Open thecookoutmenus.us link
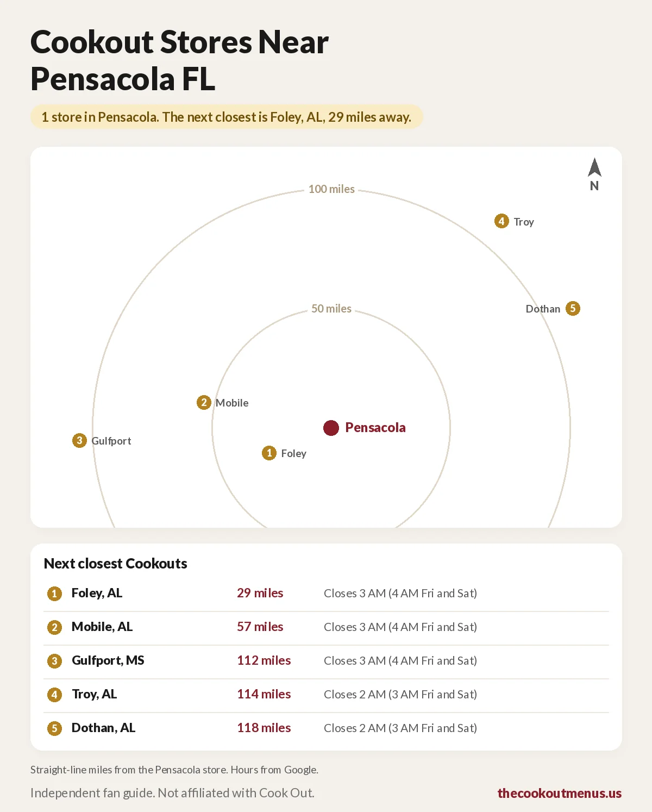This screenshot has height=812, width=652. point(560,793)
